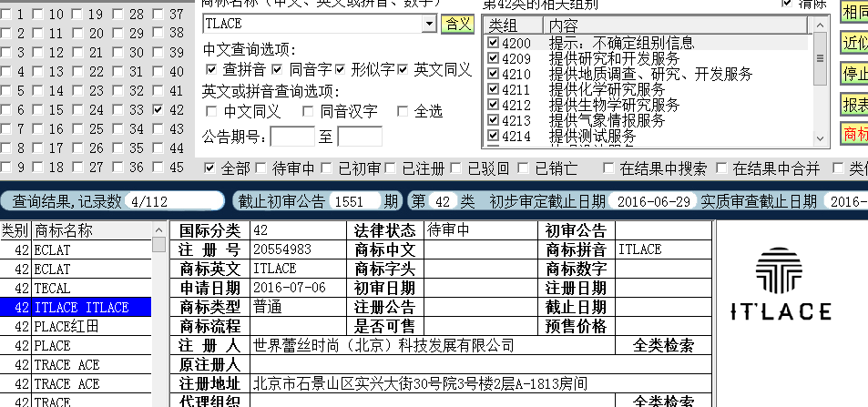Screen dimensions: 868x407
Task: Click 内容 column header
Action: [675, 25]
